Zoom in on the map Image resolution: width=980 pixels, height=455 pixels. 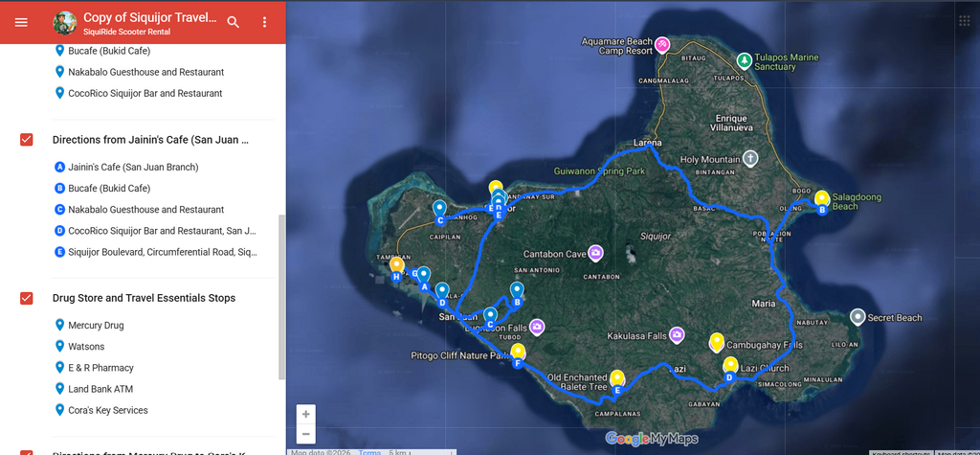(305, 415)
